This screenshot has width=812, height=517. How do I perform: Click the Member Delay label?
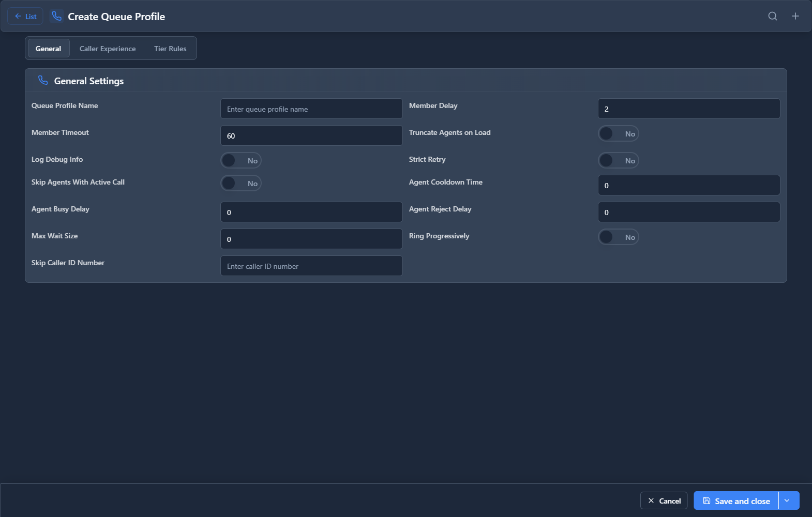point(433,105)
